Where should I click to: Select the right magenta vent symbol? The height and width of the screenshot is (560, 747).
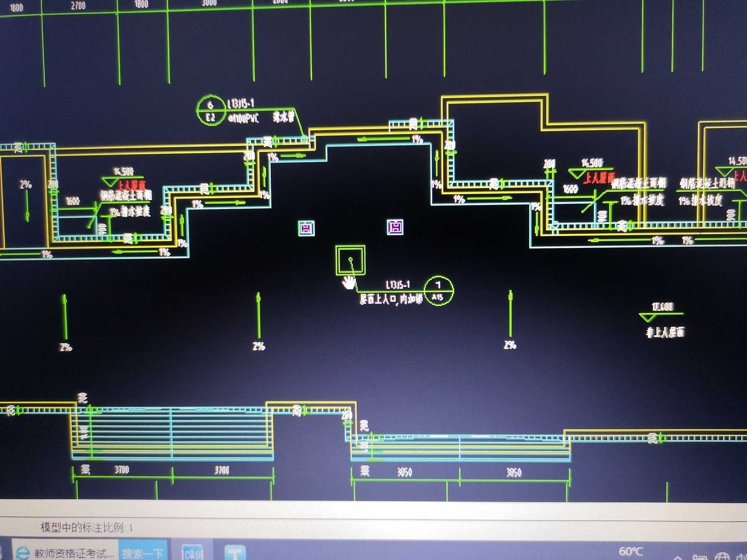point(395,227)
